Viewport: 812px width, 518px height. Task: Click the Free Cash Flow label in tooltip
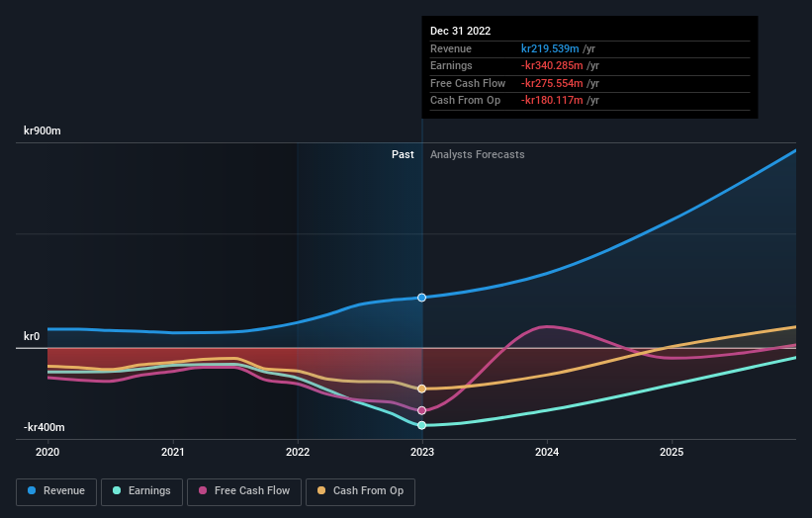(x=468, y=83)
